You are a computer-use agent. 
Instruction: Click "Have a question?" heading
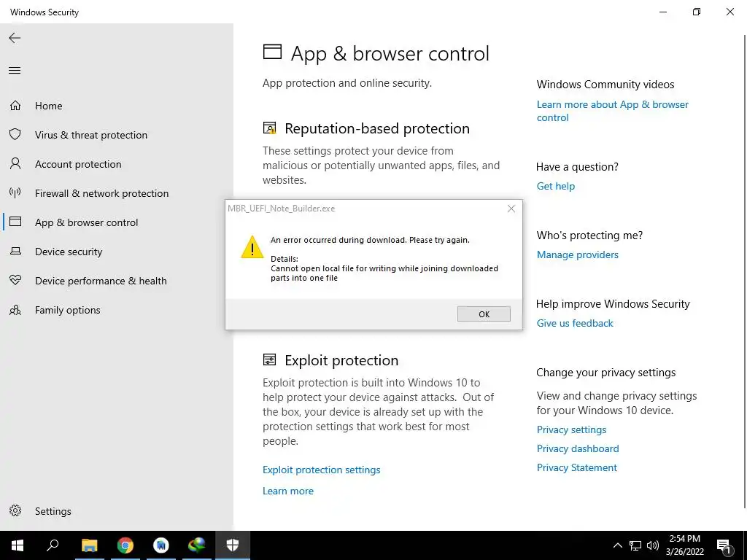577,167
